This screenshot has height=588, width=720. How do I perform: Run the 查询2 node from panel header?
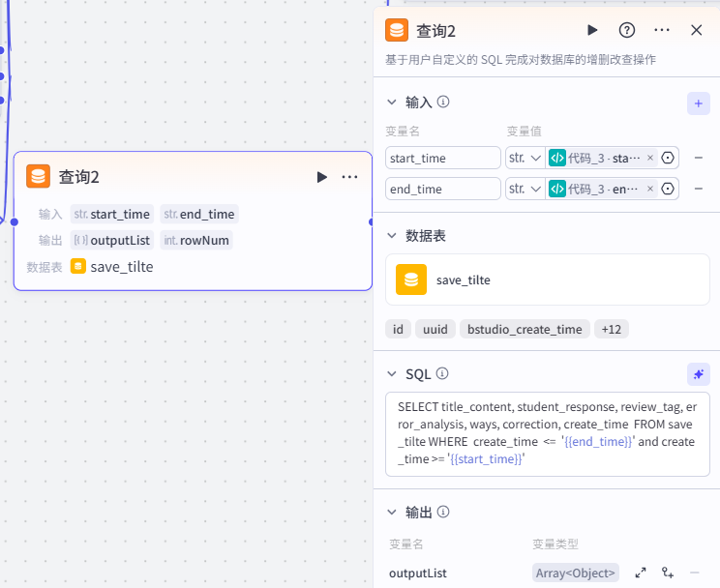[592, 30]
